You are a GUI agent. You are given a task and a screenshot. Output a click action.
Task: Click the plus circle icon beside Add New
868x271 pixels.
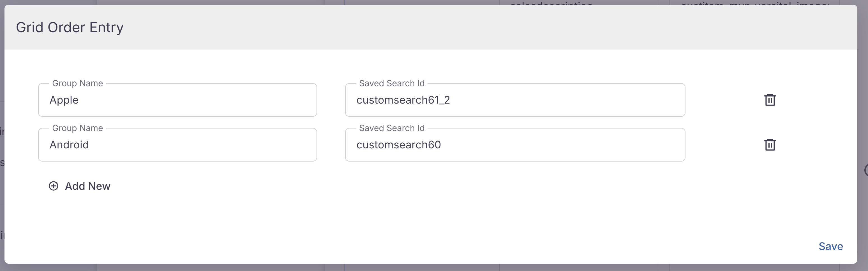pos(54,186)
